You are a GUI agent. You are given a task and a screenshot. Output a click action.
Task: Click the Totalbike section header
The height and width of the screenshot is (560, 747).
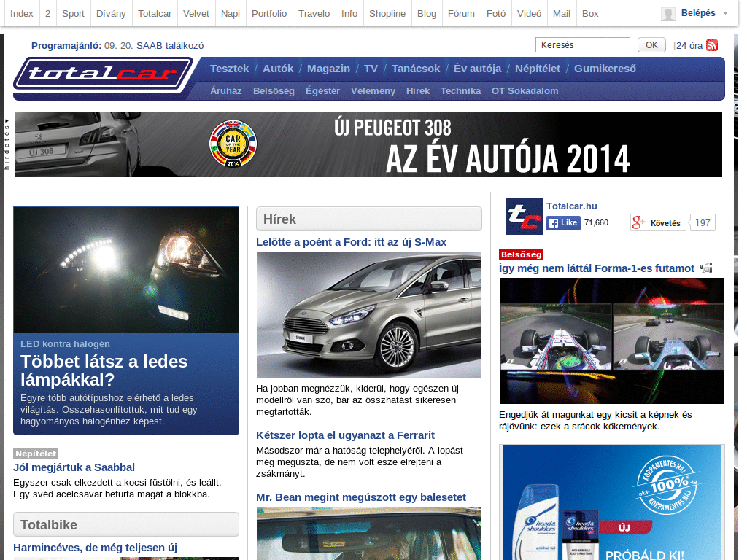point(126,524)
